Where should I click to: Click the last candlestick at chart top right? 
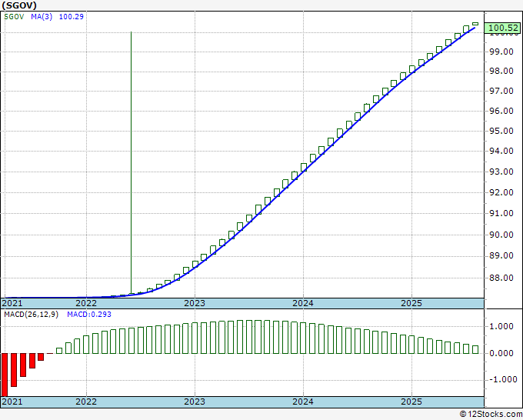(x=475, y=24)
